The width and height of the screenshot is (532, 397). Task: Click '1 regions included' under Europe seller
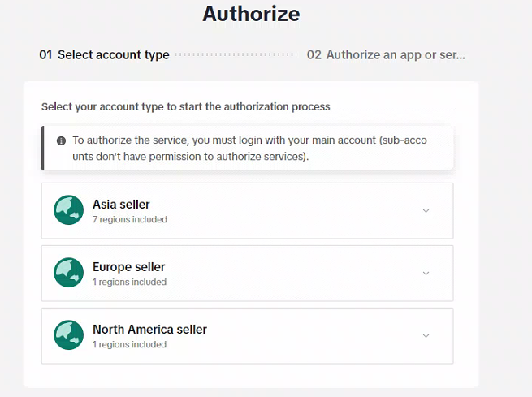129,283
